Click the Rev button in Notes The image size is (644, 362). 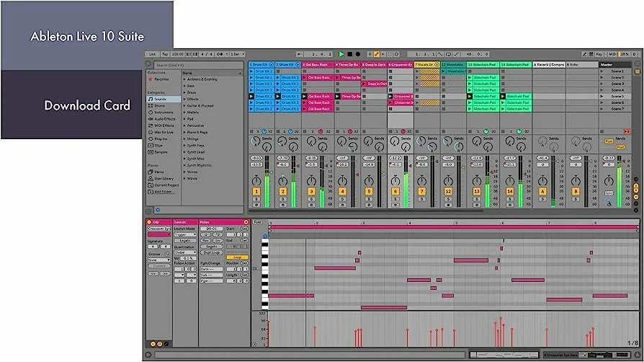click(x=206, y=241)
